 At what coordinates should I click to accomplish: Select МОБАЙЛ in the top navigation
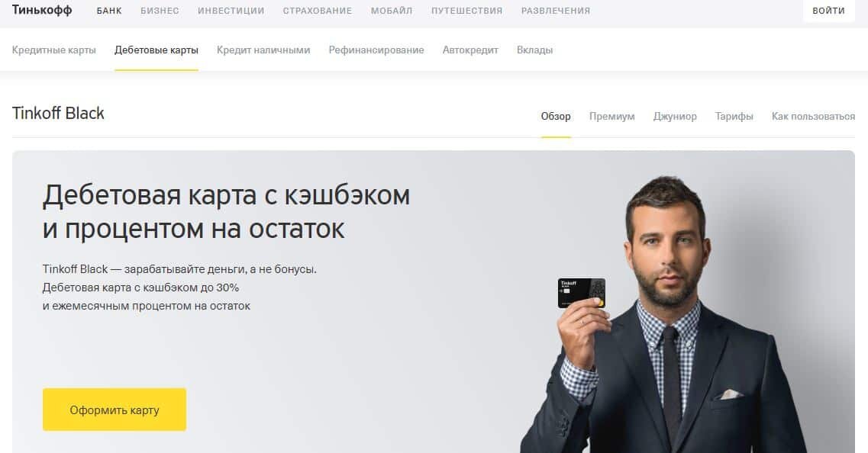(392, 11)
